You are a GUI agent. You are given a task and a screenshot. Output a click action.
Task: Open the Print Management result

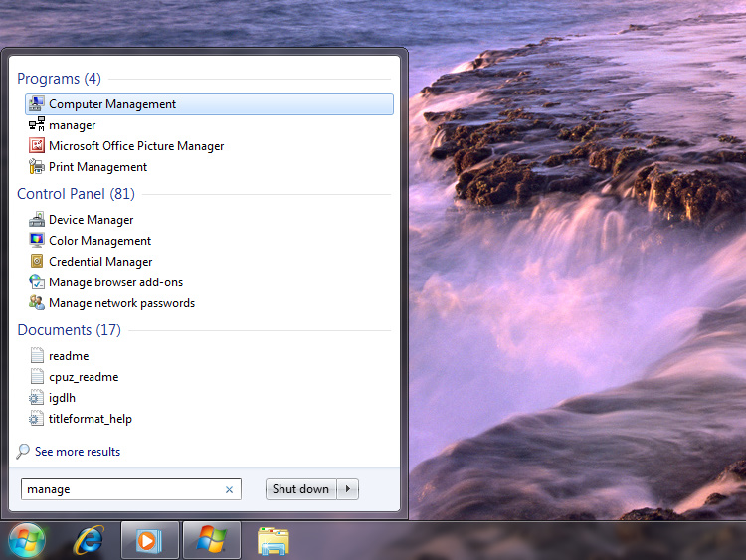(x=98, y=167)
